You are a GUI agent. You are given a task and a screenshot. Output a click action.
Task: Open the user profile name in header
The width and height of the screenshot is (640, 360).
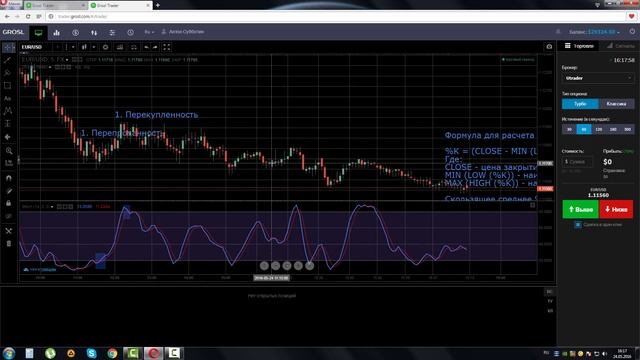[183, 32]
